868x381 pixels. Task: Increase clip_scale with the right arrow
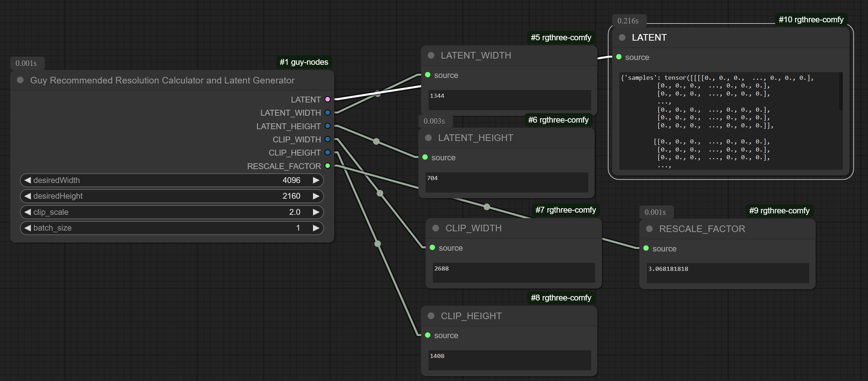316,212
